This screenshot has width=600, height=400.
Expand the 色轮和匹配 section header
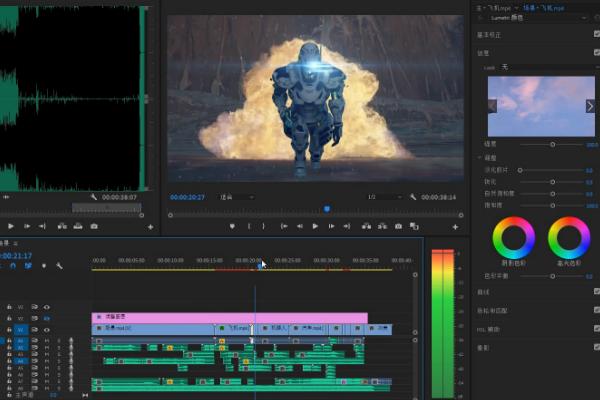(492, 310)
